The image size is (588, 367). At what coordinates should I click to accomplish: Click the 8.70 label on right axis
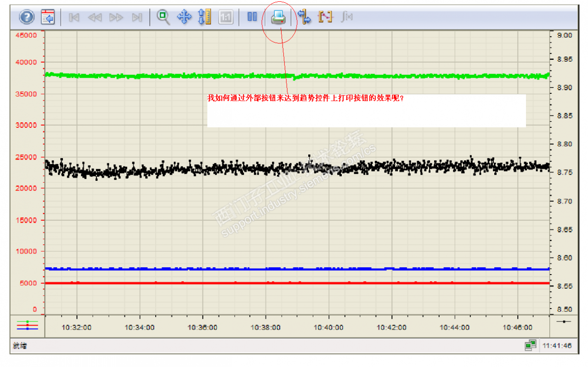click(564, 201)
